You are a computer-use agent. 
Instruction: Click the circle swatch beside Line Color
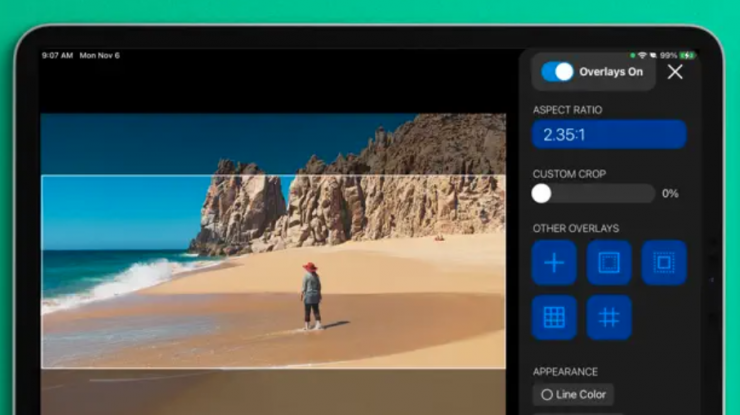547,395
